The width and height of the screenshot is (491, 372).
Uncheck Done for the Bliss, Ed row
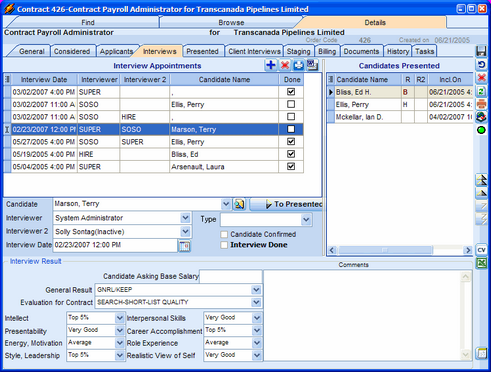point(291,154)
